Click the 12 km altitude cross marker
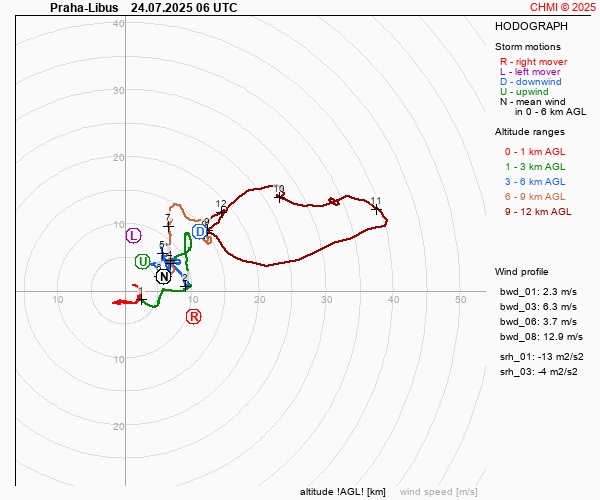The height and width of the screenshot is (500, 600). click(222, 212)
